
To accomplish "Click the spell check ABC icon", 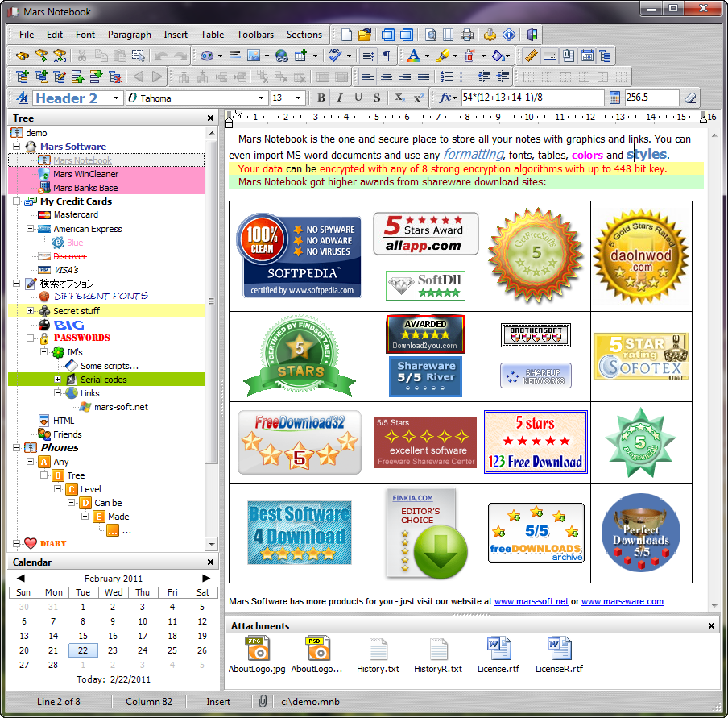I will coord(335,56).
